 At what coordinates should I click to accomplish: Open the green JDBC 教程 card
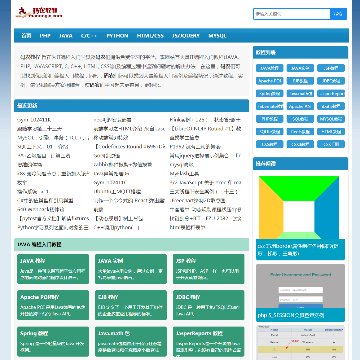point(208,305)
